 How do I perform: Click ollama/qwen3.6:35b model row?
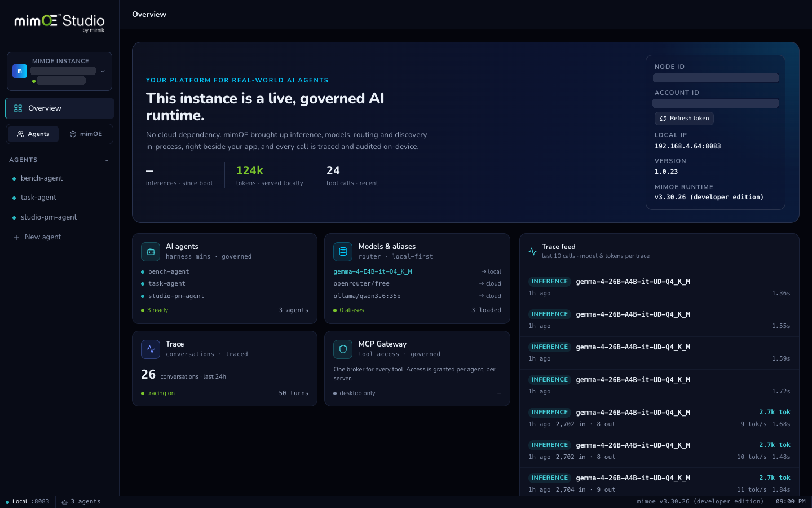click(417, 296)
